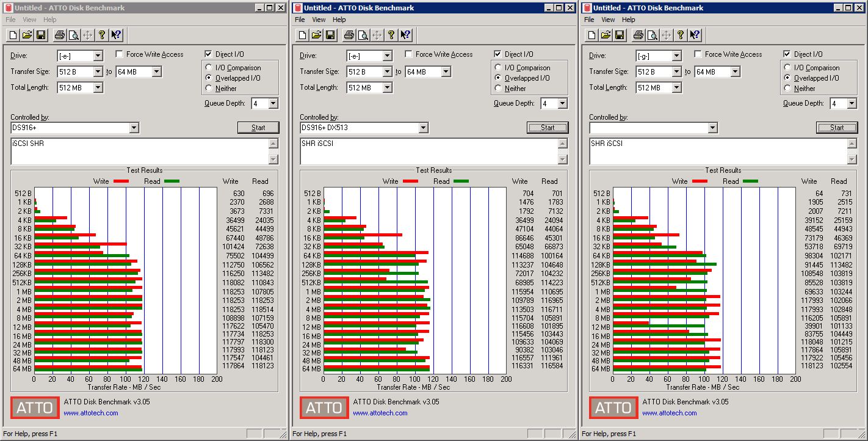Open www.attotech.com link in the middle window
Viewport: 868px width, 441px height.
(x=380, y=414)
